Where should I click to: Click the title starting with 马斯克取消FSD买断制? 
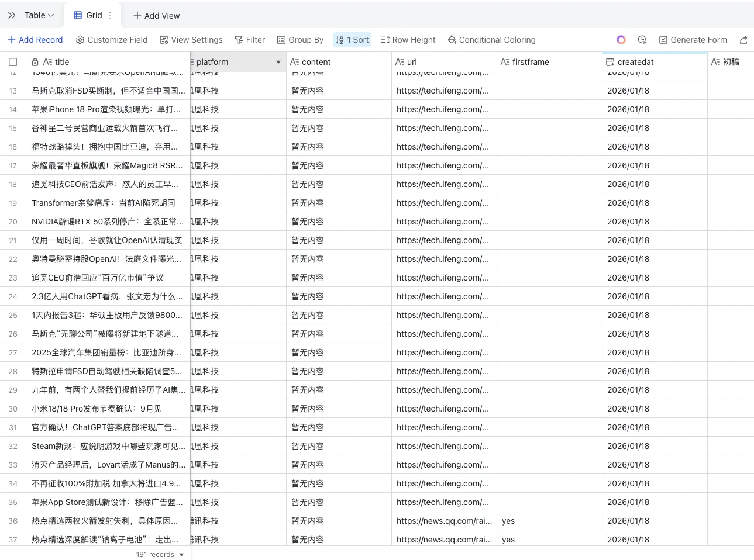pyautogui.click(x=108, y=91)
